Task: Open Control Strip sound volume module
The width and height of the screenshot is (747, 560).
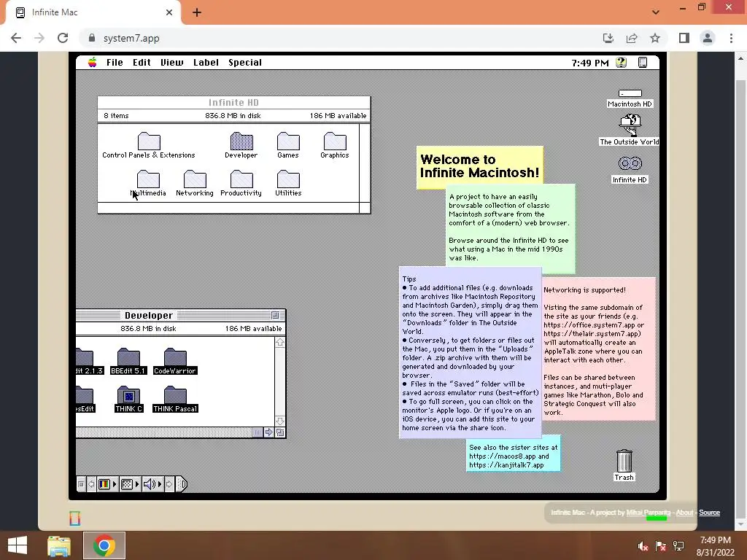Action: coord(153,484)
